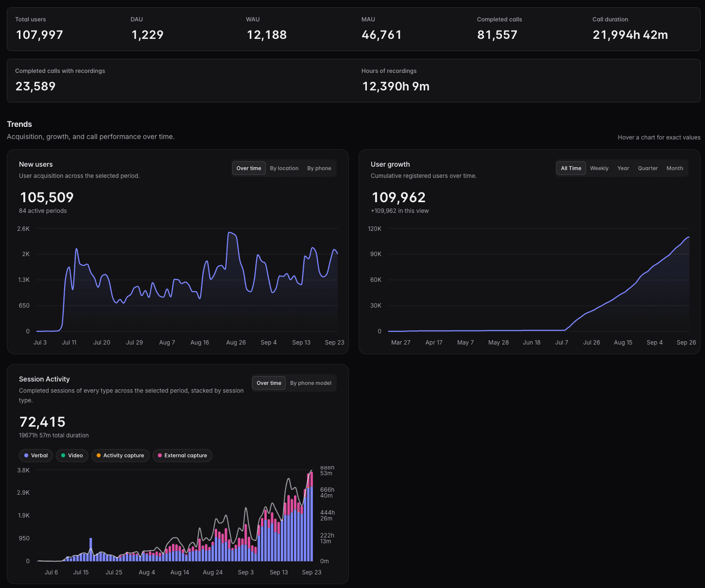This screenshot has width=705, height=588.
Task: Click the '3.8K' axis label in Session Activity
Action: pos(23,470)
